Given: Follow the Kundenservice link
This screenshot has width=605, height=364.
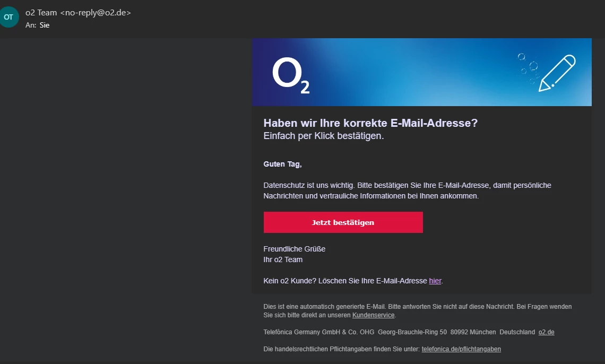Looking at the screenshot, I should point(373,315).
